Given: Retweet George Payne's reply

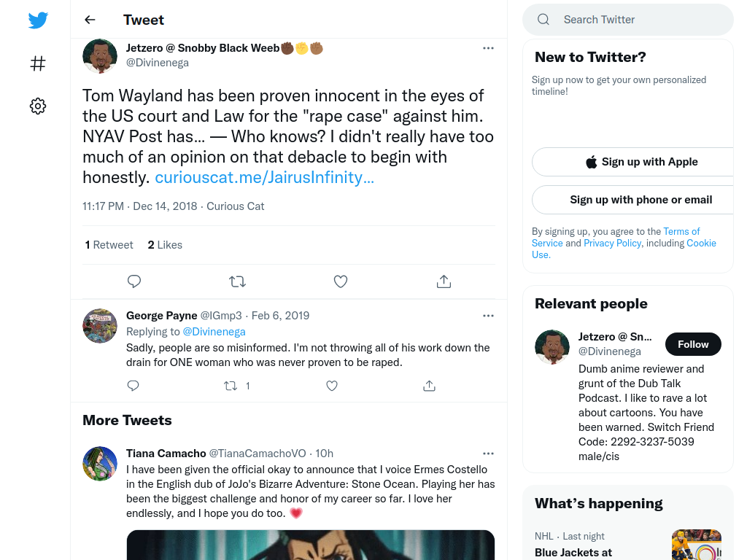Looking at the screenshot, I should point(231,386).
